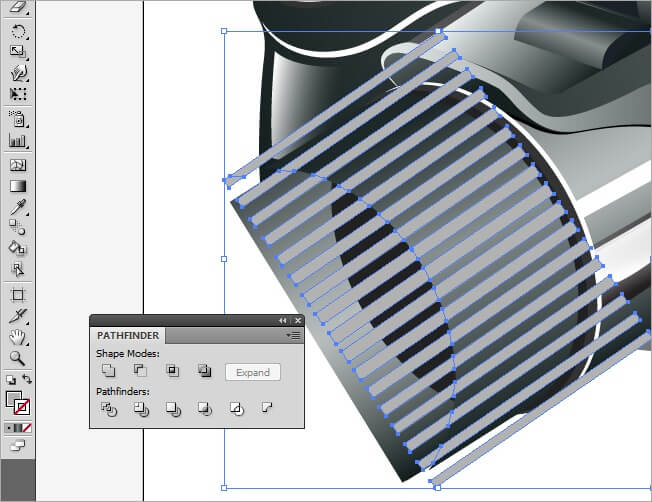
Task: Close the Pathfinder panel
Action: tap(296, 320)
